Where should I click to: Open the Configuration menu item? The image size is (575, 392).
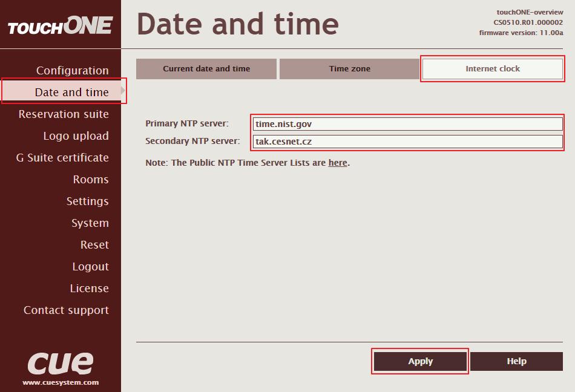72,70
